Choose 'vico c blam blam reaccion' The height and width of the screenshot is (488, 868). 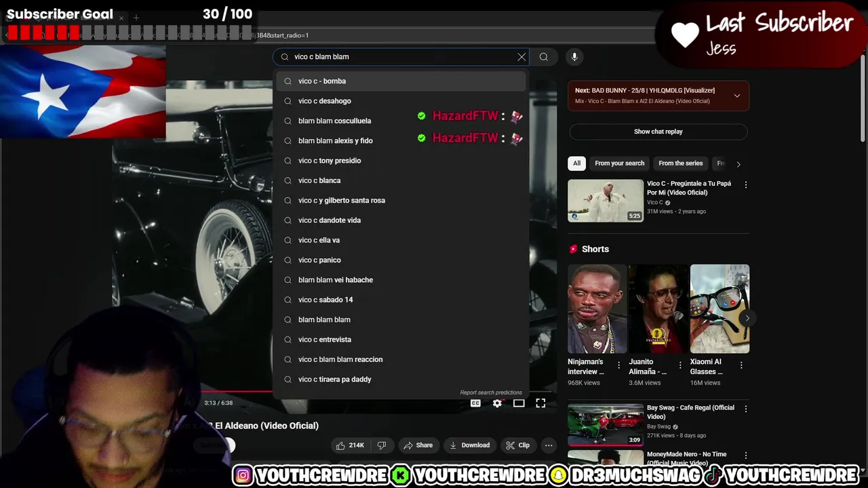point(401,359)
